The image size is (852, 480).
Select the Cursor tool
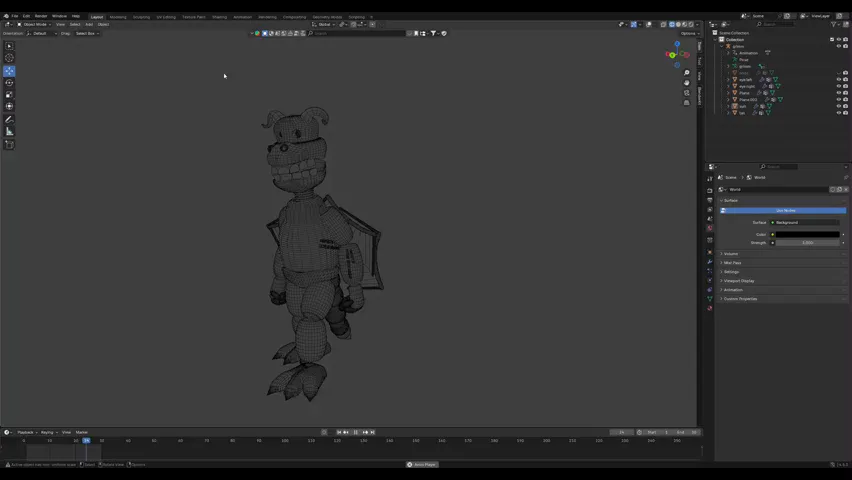tap(9, 58)
